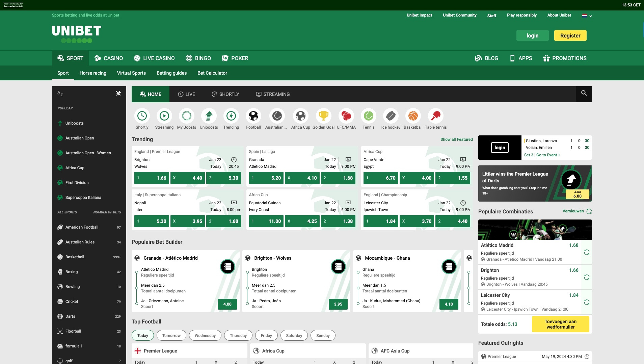Open the language selector dropdown
The image size is (644, 364).
coord(586,15)
